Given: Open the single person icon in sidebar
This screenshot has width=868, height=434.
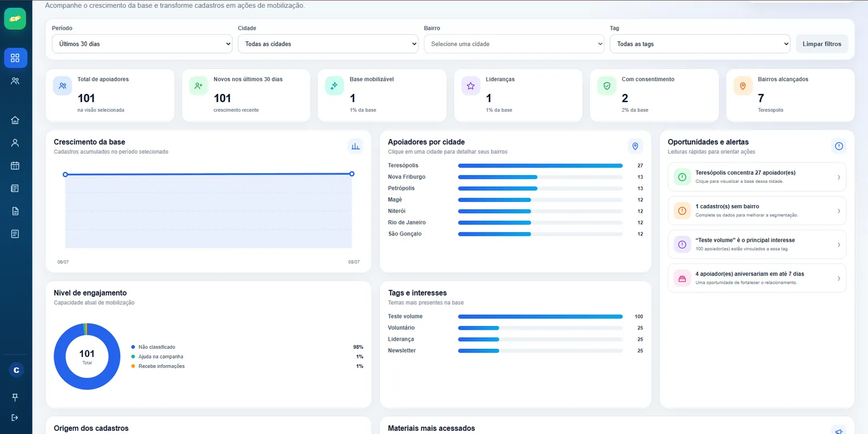Looking at the screenshot, I should coord(15,143).
